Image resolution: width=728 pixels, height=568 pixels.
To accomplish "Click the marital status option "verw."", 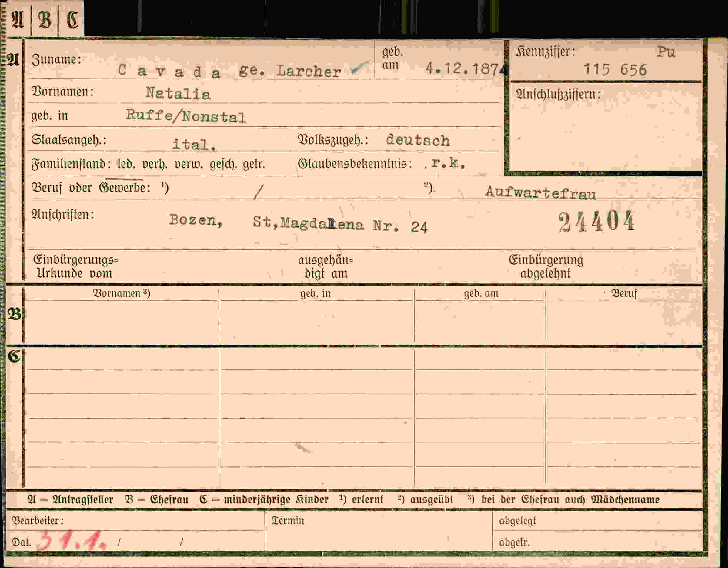I will pos(189,164).
